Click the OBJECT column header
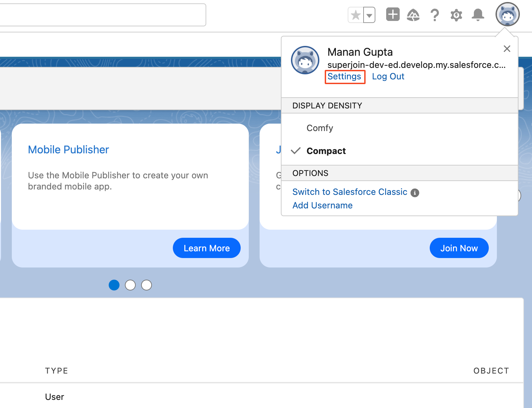The height and width of the screenshot is (408, 532). 491,371
